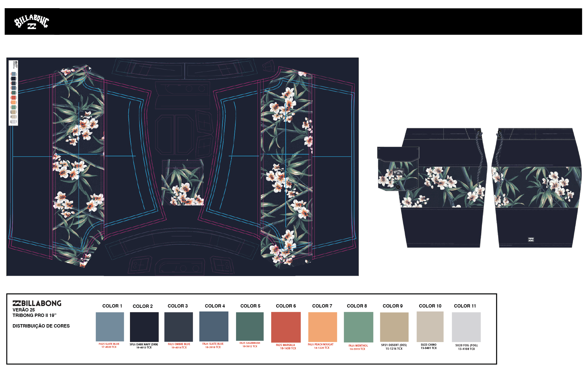Select the COLOR 8 menthol swatch

click(x=358, y=327)
